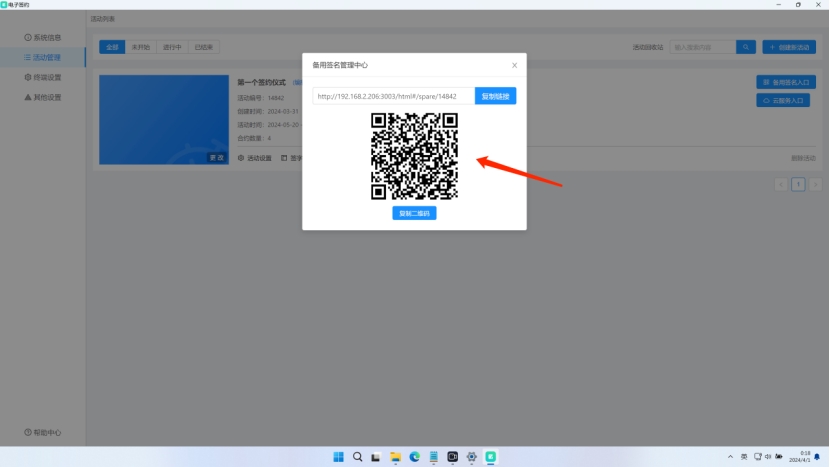Click the activity search input field
Screen dimensions: 830x467
pos(702,47)
